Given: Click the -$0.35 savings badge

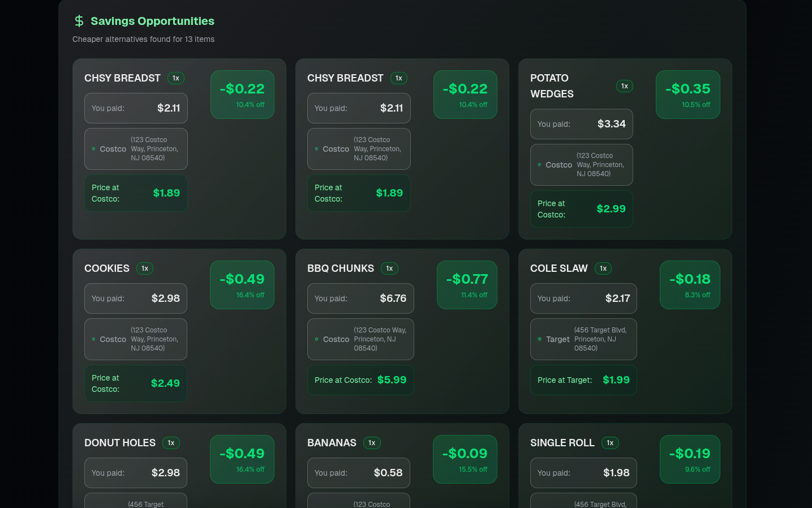Looking at the screenshot, I should [x=688, y=95].
